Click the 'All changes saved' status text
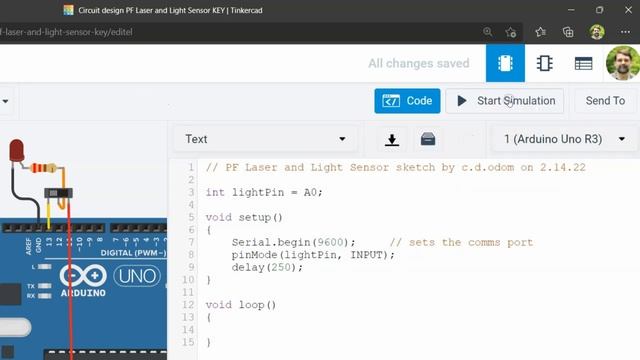The image size is (640, 360). (419, 63)
